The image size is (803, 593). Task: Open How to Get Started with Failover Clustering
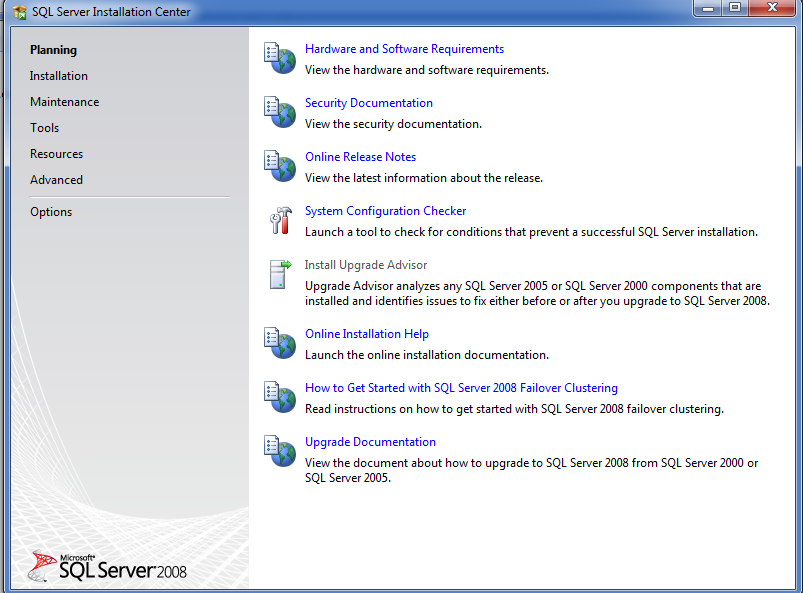coord(461,388)
